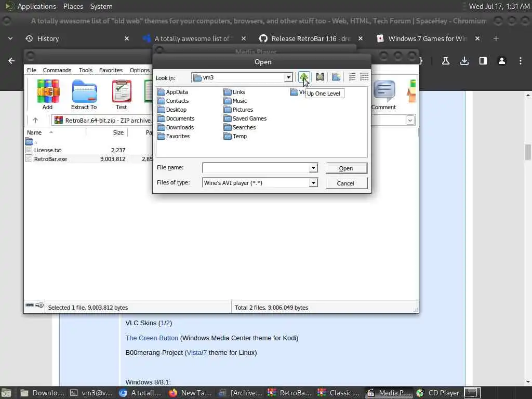Image resolution: width=532 pixels, height=399 pixels.
Task: Click the Cancel button in dialog
Action: click(346, 183)
